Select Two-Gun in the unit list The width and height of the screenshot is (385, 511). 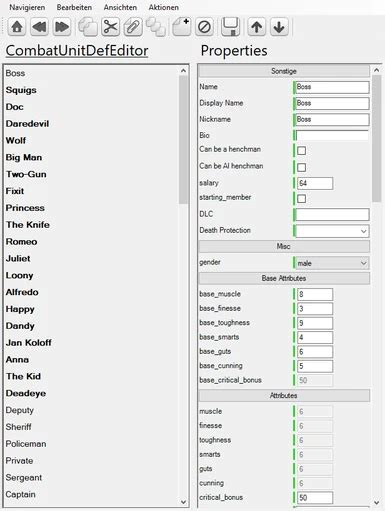click(x=26, y=174)
